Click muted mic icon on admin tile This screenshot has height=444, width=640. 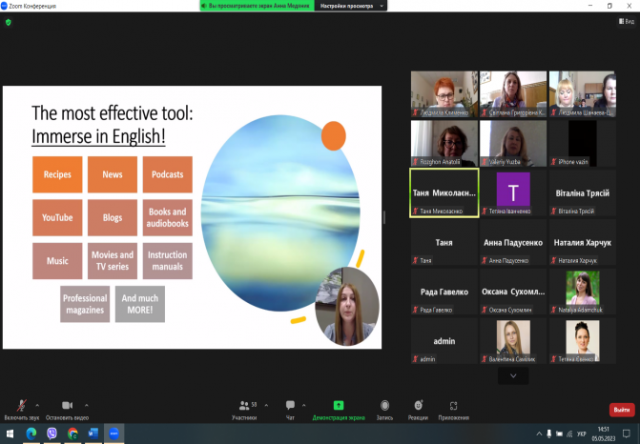[415, 359]
